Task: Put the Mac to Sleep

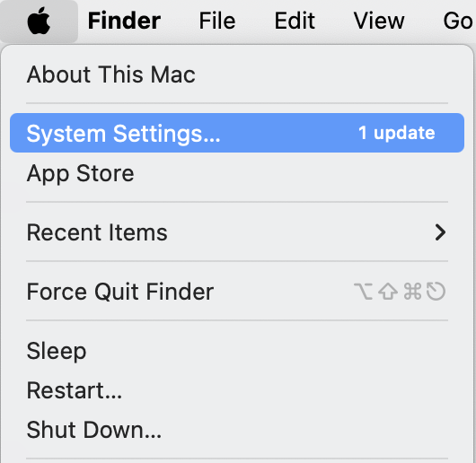Action: click(237, 351)
